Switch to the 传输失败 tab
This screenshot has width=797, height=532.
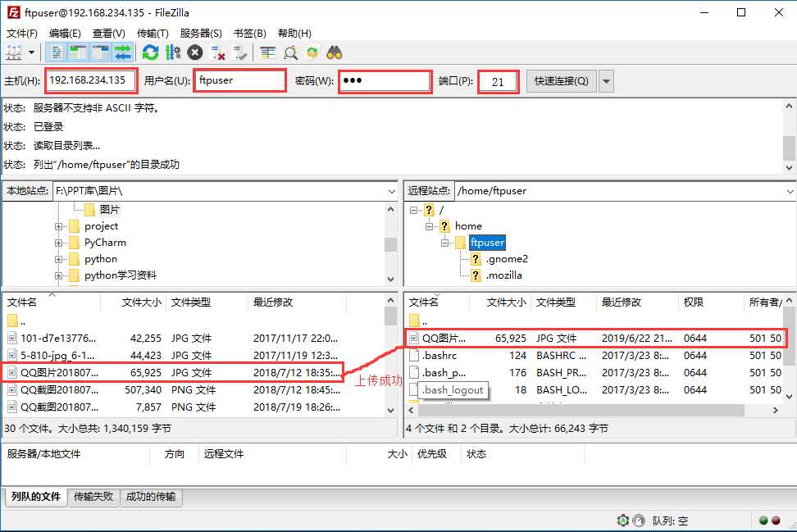click(x=93, y=497)
